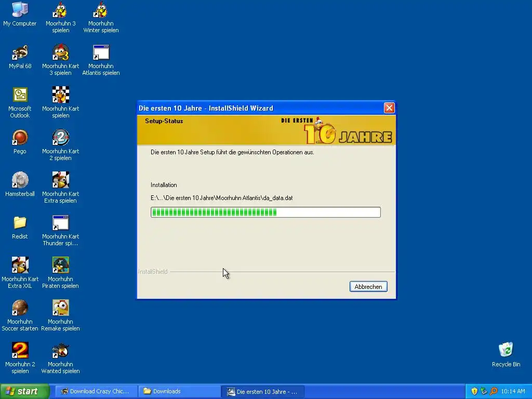Click the 'gewünschten Operationen' description line
The image size is (532, 399).
point(232,152)
